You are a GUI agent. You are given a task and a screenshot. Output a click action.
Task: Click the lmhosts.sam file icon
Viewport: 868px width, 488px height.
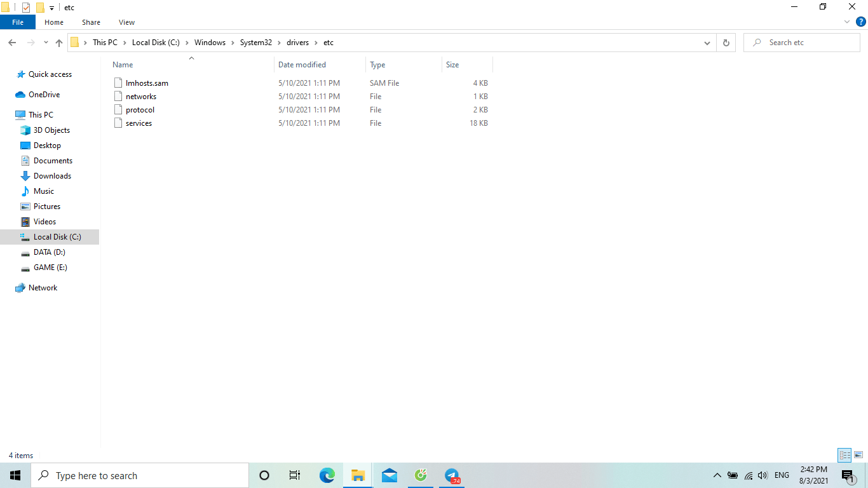point(118,83)
